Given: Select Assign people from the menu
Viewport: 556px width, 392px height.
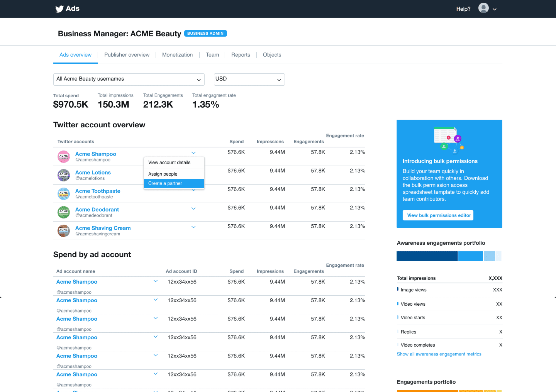Looking at the screenshot, I should (x=162, y=174).
